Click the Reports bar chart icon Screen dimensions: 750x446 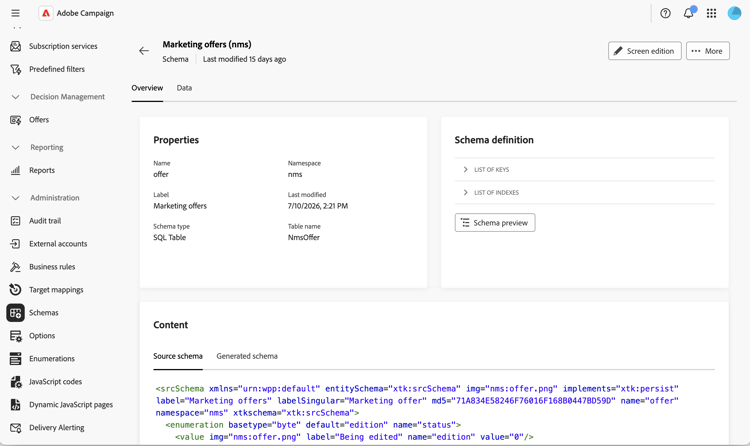(15, 170)
